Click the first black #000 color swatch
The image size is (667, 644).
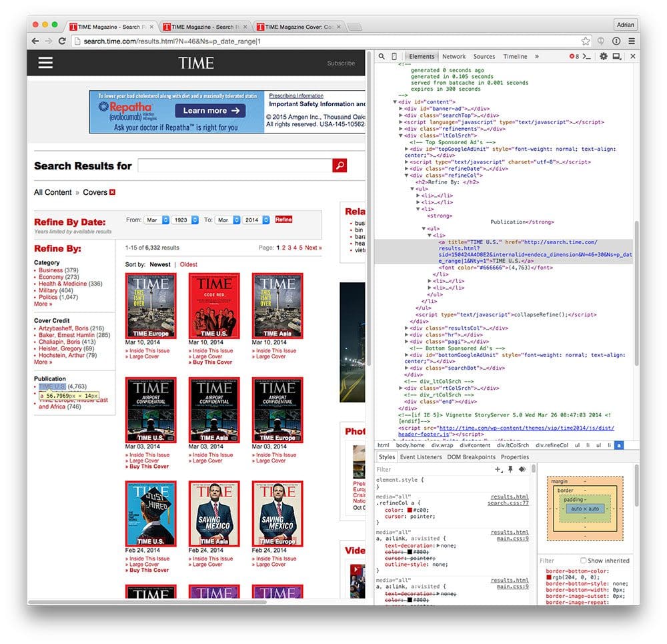(x=410, y=552)
